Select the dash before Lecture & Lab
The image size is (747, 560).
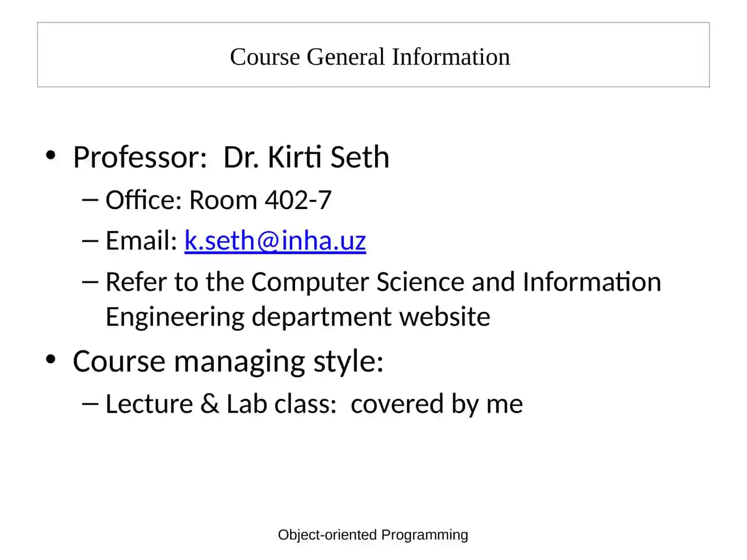coord(90,404)
